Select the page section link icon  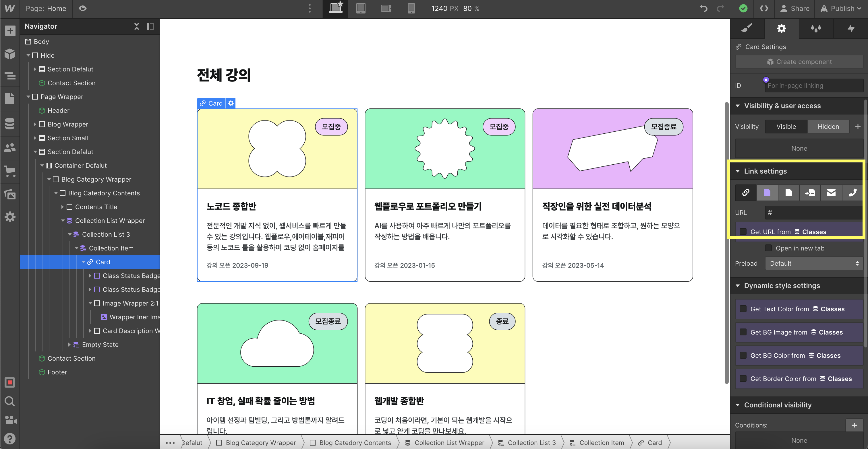click(810, 193)
